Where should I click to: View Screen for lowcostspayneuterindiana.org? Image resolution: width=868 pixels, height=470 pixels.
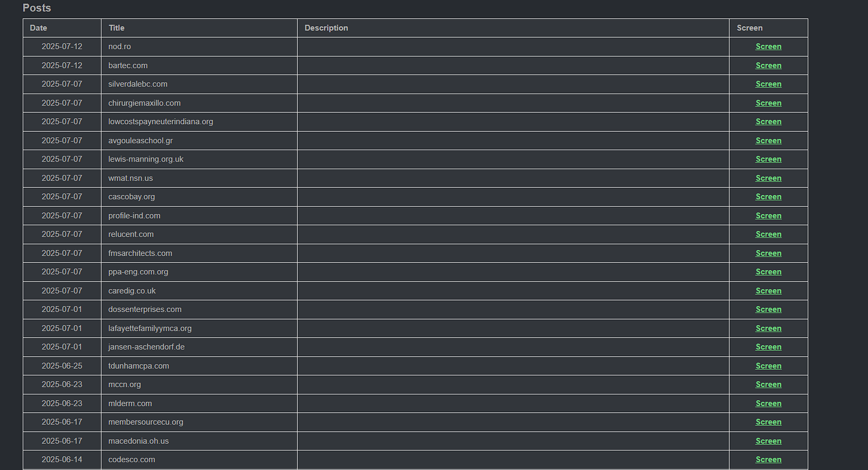[768, 122]
